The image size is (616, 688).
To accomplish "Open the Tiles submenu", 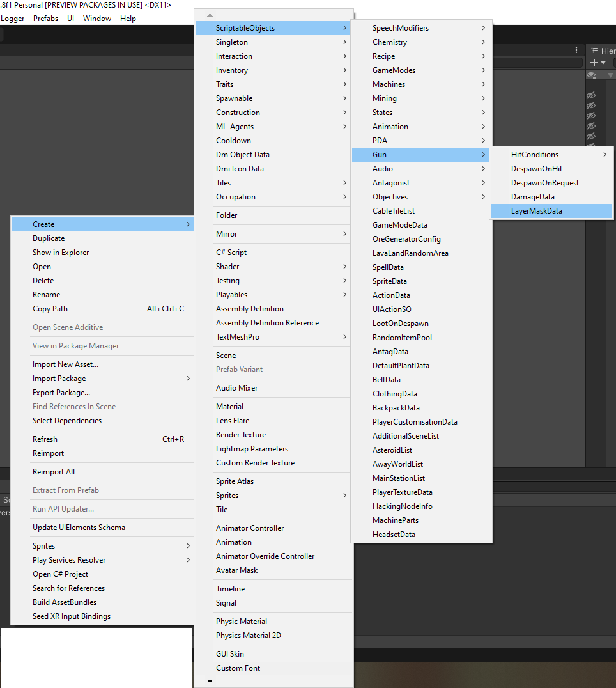I will 273,183.
